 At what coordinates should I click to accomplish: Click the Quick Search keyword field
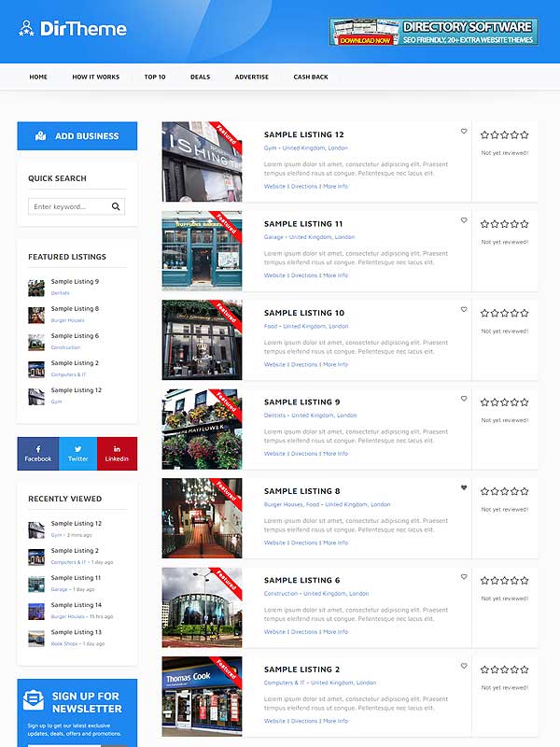pos(69,207)
